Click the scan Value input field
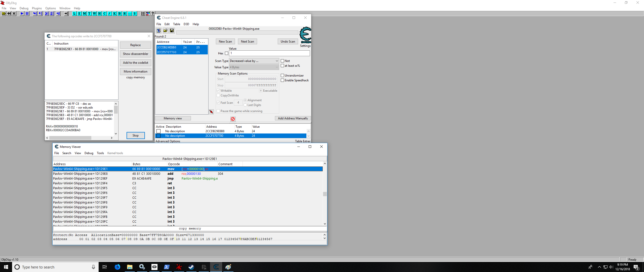Image resolution: width=644 pixels, height=272 pixels. (269, 53)
